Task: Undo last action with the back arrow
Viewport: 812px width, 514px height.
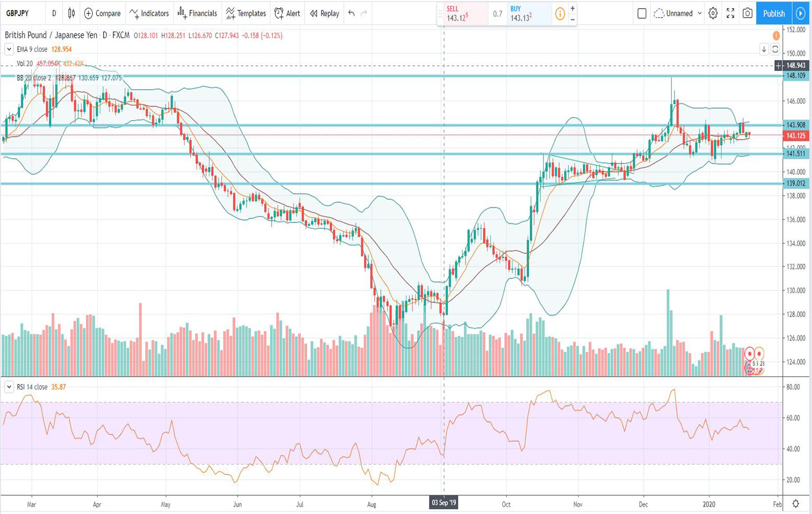Action: [x=351, y=14]
